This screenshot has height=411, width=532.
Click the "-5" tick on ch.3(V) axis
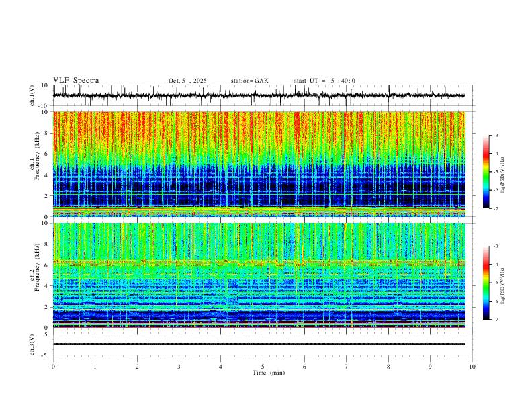click(46, 355)
